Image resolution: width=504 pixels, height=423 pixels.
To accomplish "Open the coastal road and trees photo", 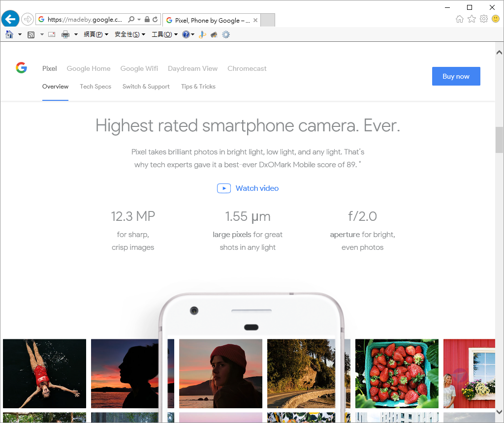I will (x=301, y=373).
